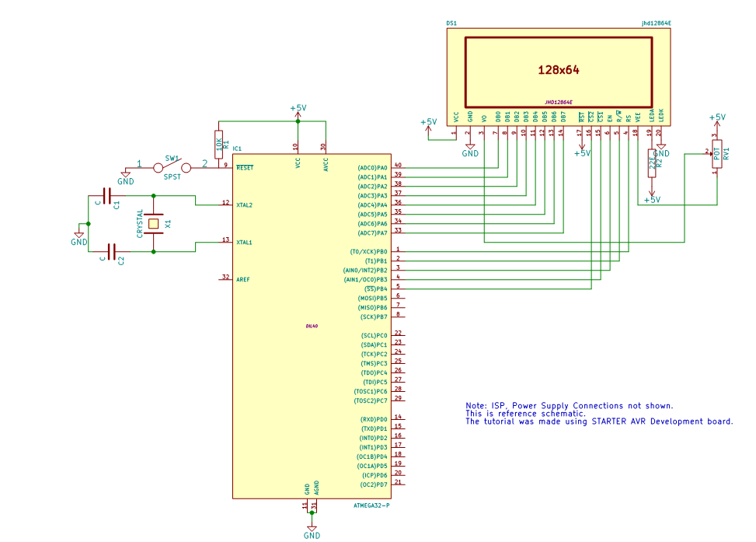Click the +5V power symbol above RV1

coord(717,119)
